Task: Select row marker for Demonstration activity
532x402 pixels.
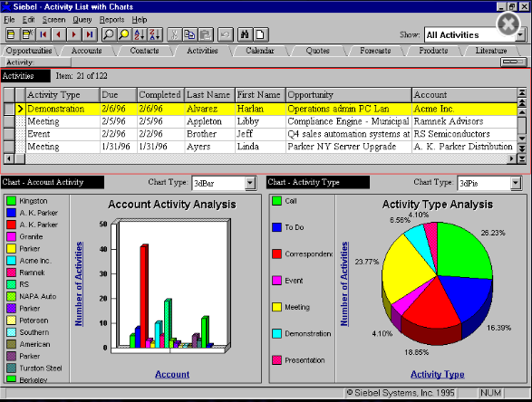Action: click(x=9, y=109)
